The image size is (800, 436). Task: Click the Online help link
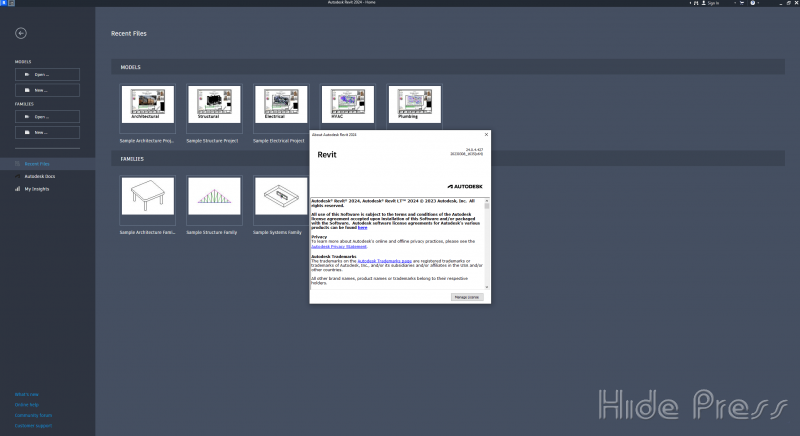tap(25, 404)
